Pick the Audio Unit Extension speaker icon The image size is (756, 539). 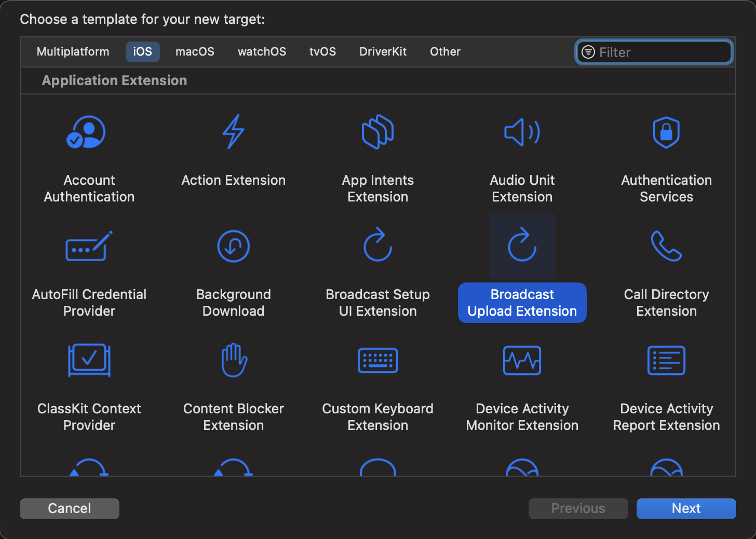(x=522, y=132)
